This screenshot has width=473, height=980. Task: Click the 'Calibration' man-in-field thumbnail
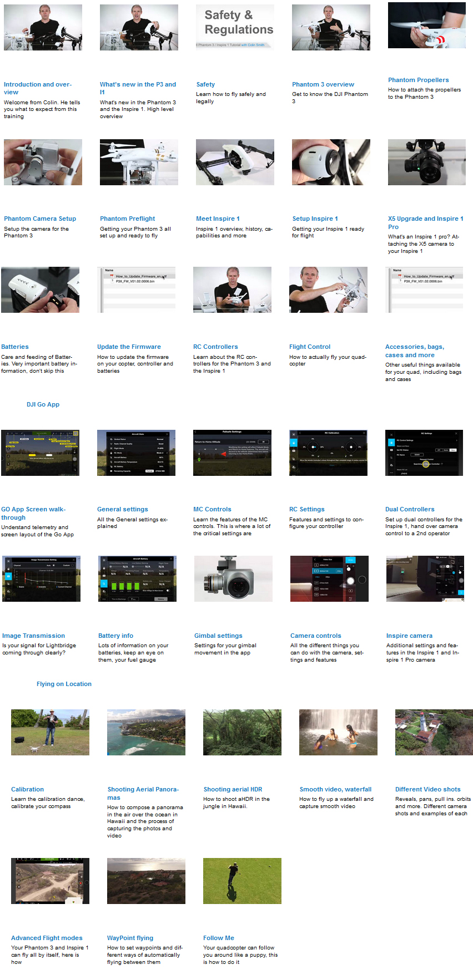pyautogui.click(x=50, y=732)
